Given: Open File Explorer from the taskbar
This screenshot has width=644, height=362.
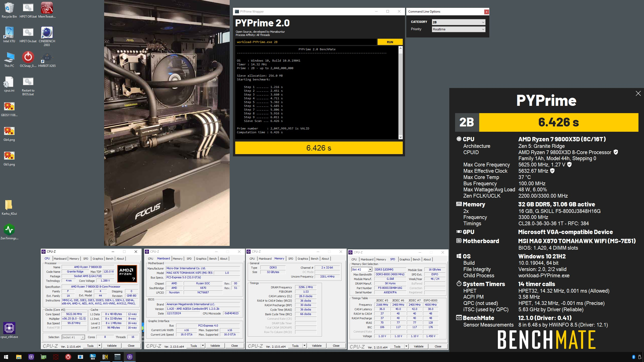Looking at the screenshot, I should pyautogui.click(x=19, y=357).
